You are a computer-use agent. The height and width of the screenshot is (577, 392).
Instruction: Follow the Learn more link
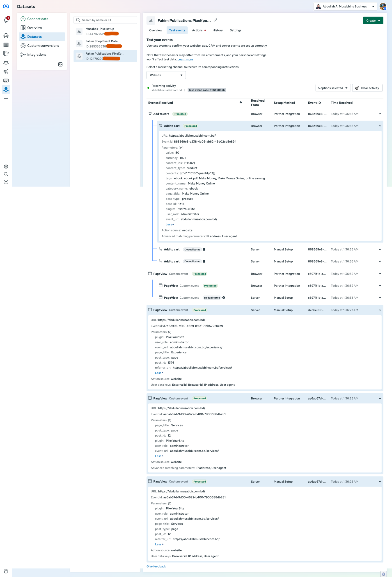[x=185, y=60]
